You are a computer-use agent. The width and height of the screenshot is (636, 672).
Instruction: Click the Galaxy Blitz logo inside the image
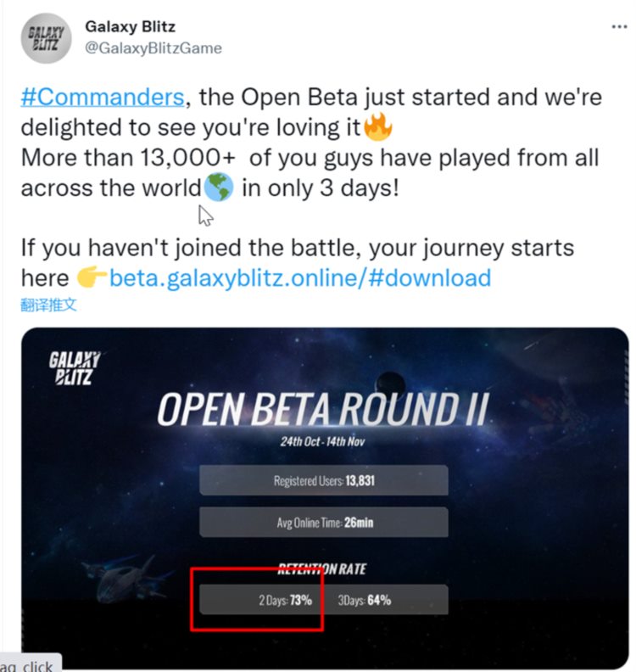pos(75,367)
